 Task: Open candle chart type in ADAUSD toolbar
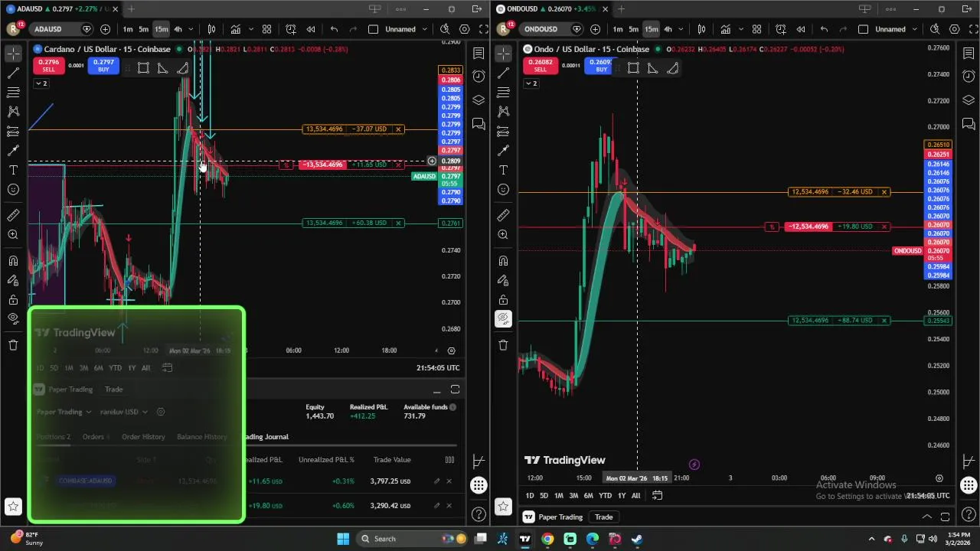point(211,29)
